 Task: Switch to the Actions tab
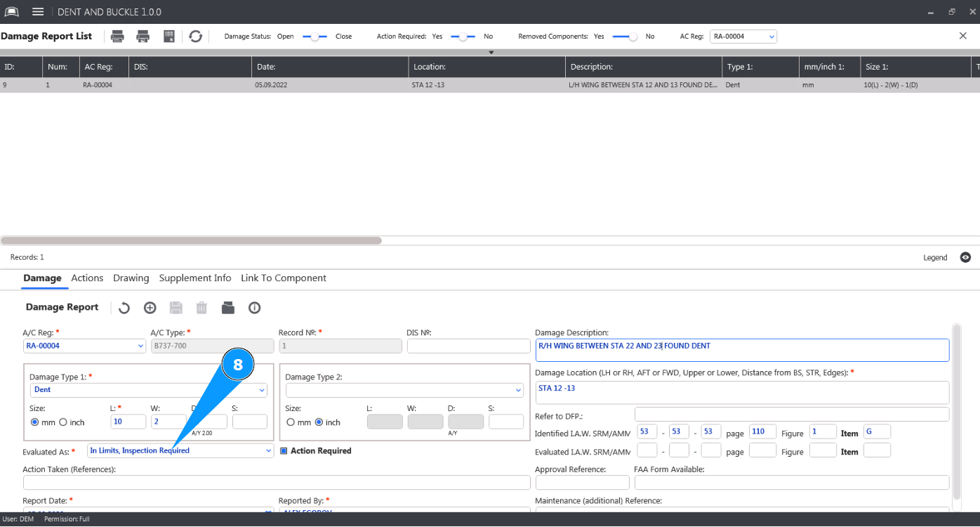87,278
